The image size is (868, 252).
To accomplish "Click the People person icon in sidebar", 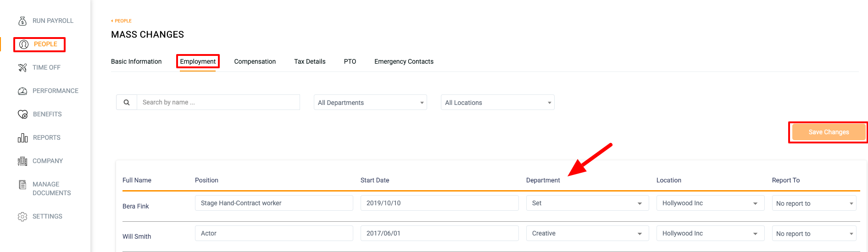I will [24, 44].
